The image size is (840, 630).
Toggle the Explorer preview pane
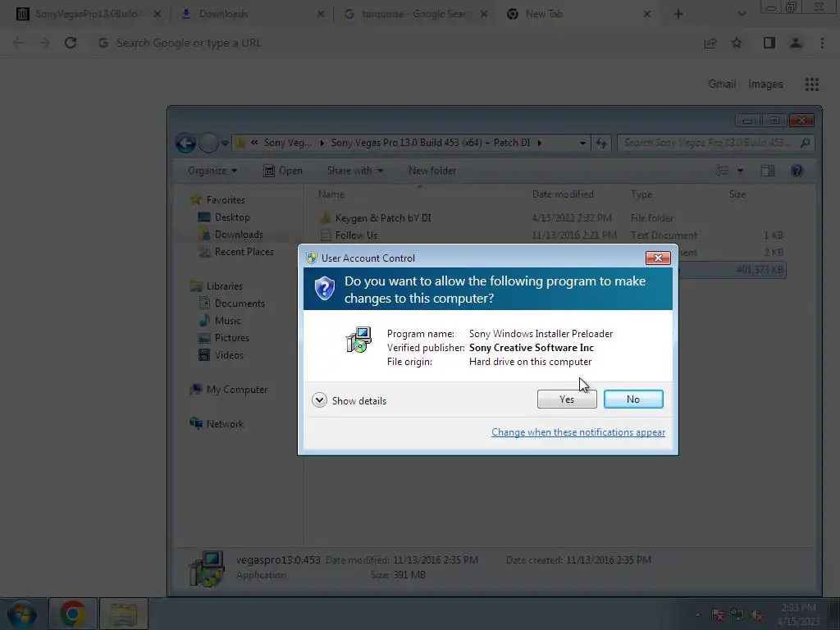pyautogui.click(x=768, y=171)
